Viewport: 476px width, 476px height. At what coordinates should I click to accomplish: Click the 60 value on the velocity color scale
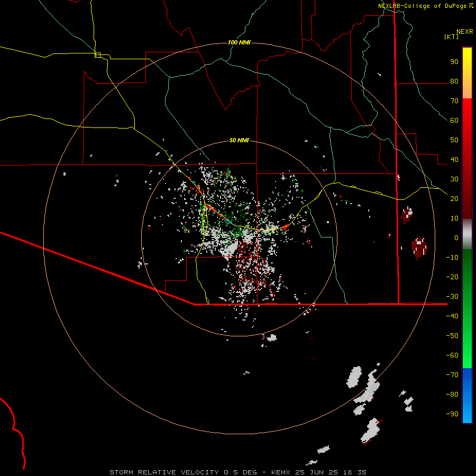[454, 120]
